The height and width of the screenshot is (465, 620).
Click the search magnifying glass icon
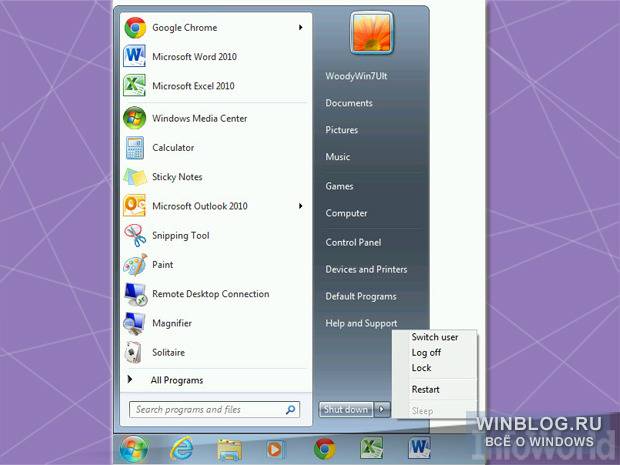point(291,410)
